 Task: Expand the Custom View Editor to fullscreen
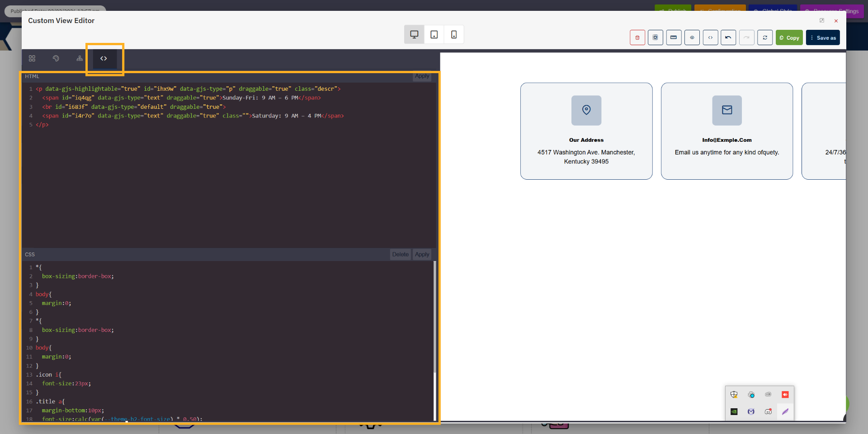pos(822,20)
